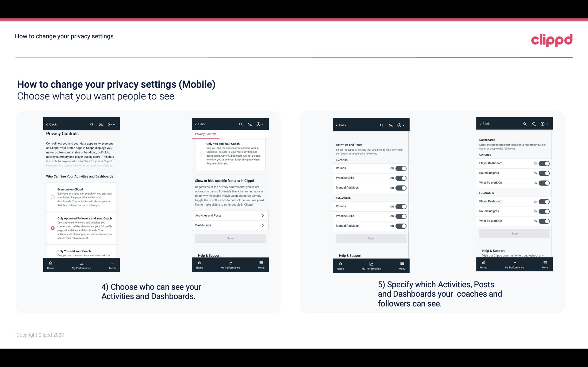Click Save button on Activities screen
Viewport: 588px width, 367px height.
(371, 238)
